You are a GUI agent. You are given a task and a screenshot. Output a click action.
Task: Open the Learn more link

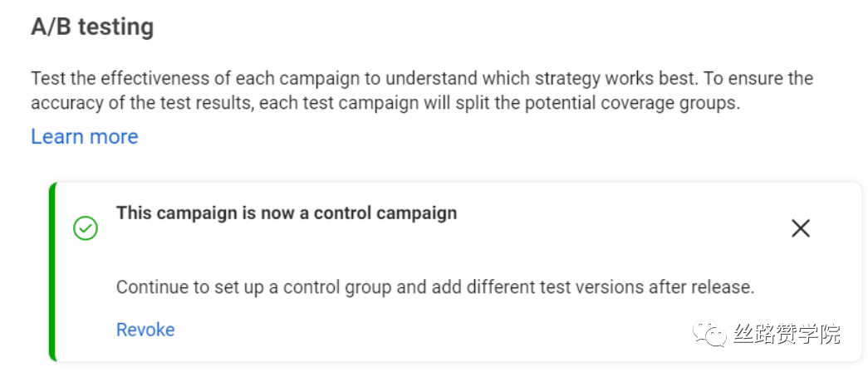click(85, 136)
